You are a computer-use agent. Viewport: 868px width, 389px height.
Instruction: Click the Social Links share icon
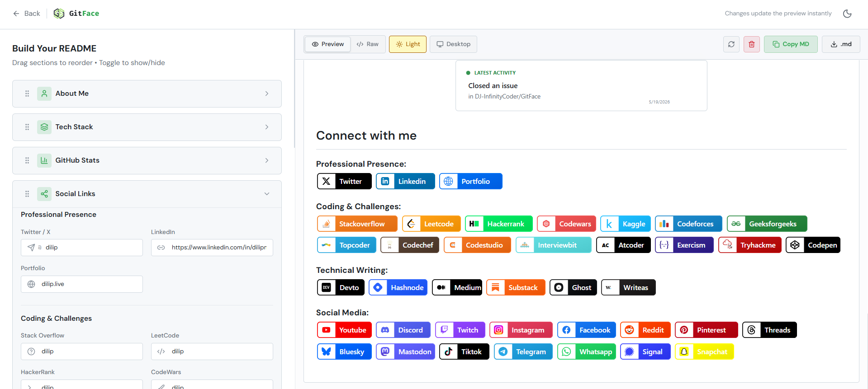click(x=44, y=194)
